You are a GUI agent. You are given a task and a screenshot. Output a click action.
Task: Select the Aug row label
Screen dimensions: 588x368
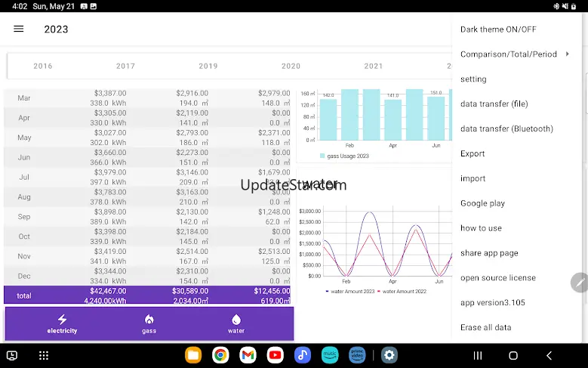click(x=24, y=196)
